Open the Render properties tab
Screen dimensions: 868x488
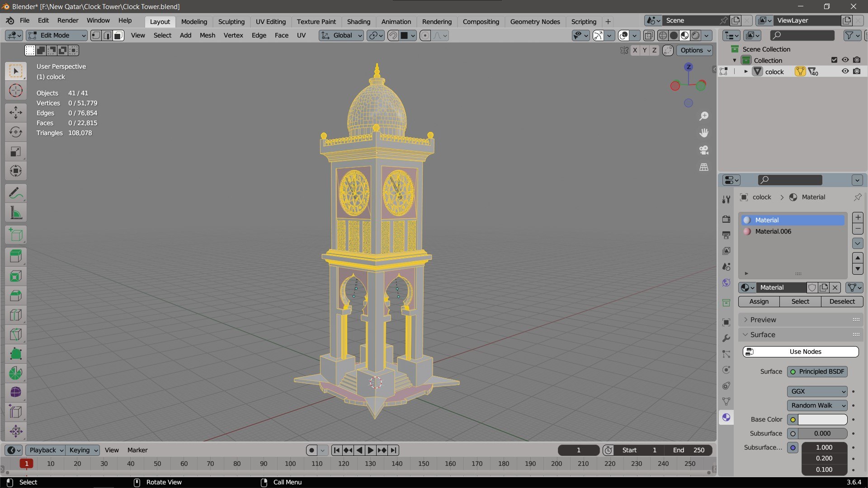point(726,219)
